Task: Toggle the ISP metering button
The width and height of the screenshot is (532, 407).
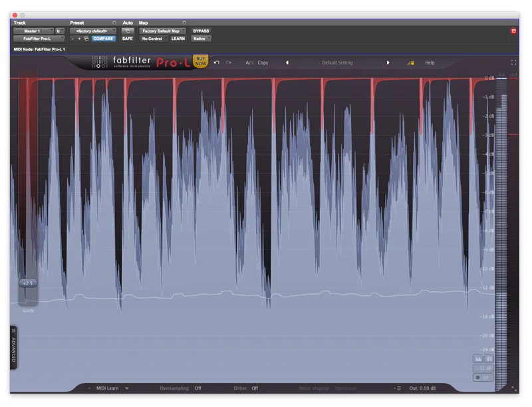Action: click(483, 378)
